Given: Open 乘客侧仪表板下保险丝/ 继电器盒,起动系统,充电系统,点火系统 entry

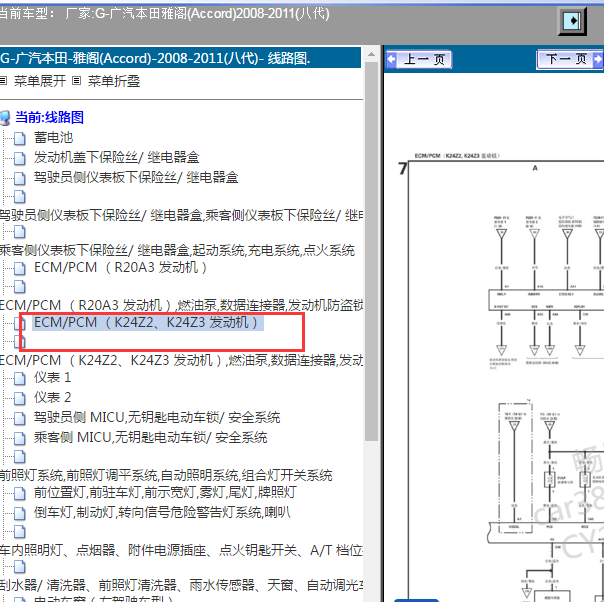Looking at the screenshot, I should click(x=177, y=250).
